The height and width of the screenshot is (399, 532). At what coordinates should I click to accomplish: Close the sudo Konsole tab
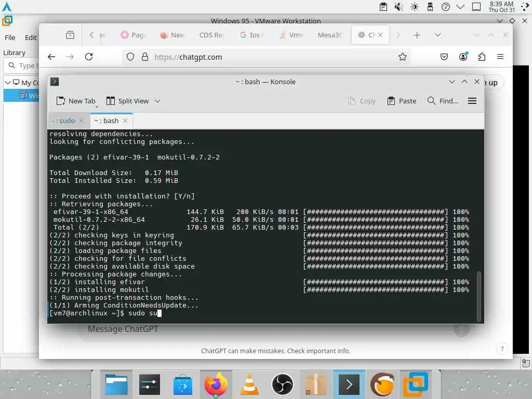tap(82, 121)
